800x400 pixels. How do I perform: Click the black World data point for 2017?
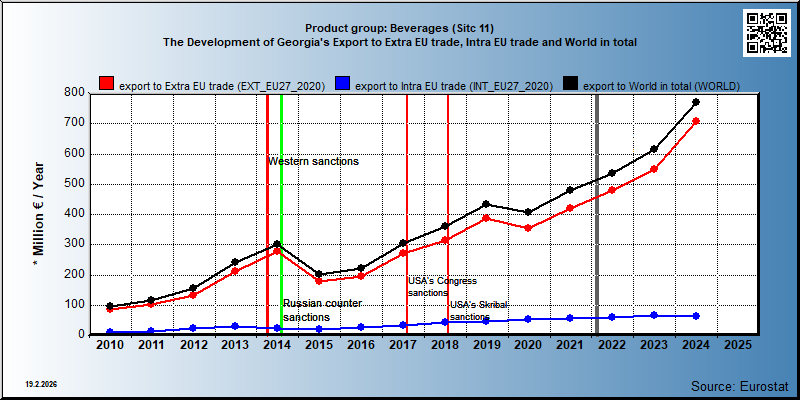pos(403,243)
